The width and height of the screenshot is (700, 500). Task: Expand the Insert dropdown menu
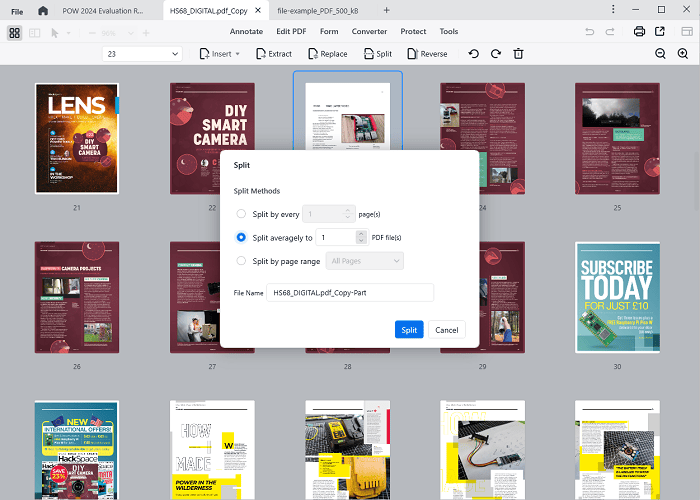pos(220,54)
